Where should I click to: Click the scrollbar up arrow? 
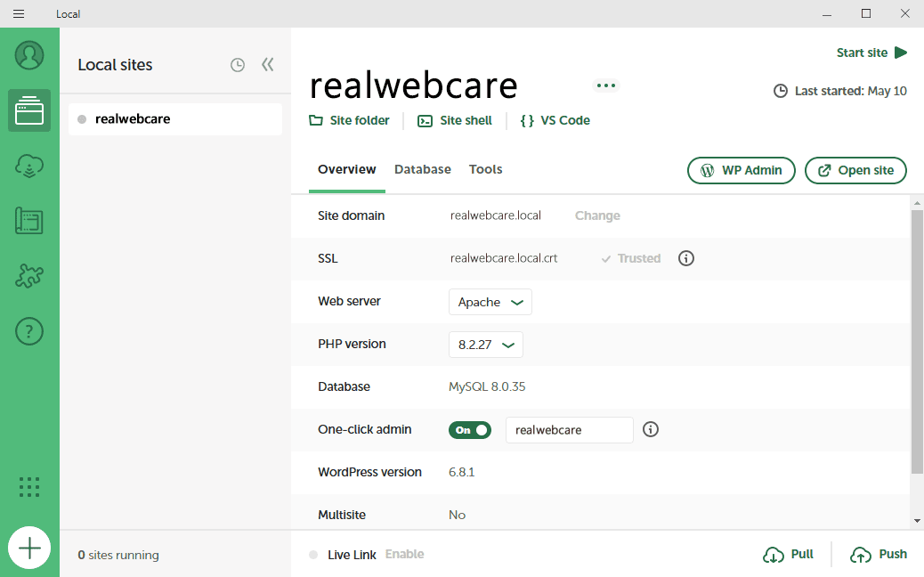pos(917,203)
